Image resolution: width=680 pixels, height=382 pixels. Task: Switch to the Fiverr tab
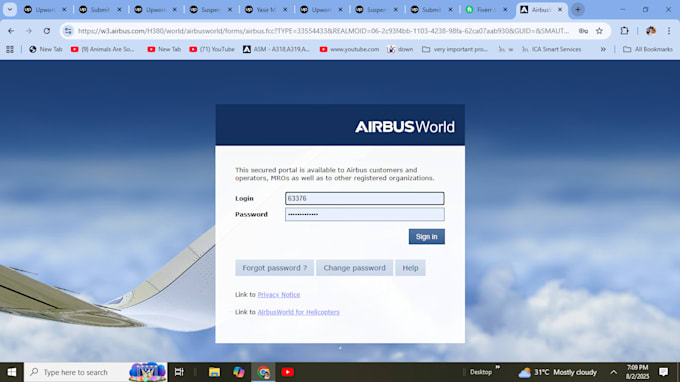pyautogui.click(x=486, y=10)
